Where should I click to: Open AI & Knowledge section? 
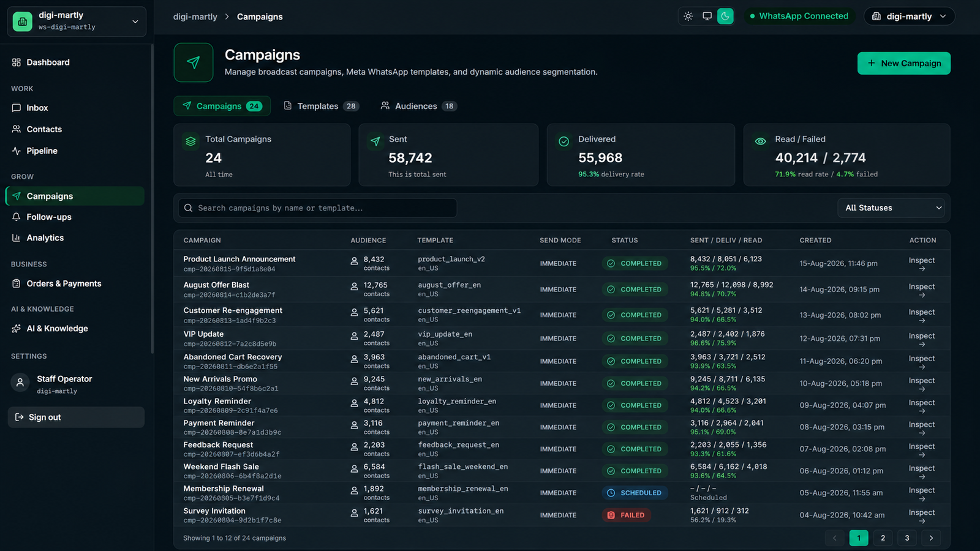tap(77, 328)
